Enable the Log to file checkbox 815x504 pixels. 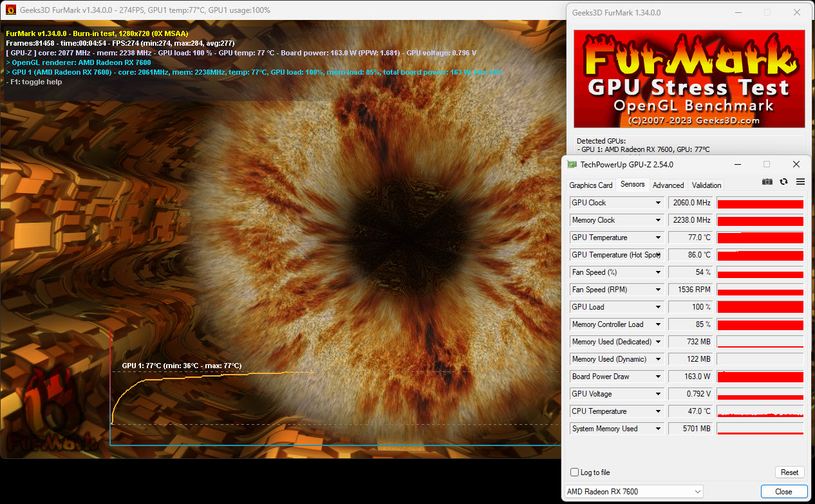[575, 472]
